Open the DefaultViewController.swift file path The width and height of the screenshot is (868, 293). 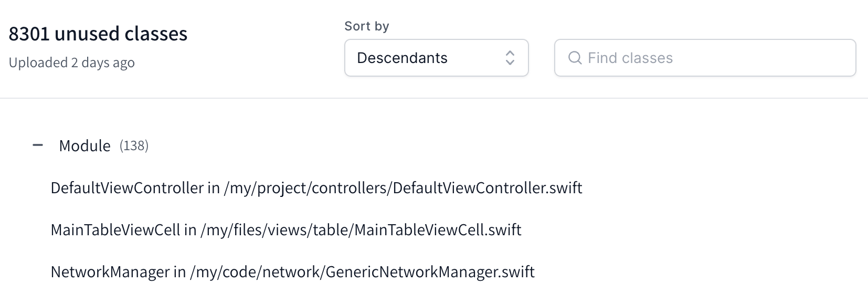point(403,188)
